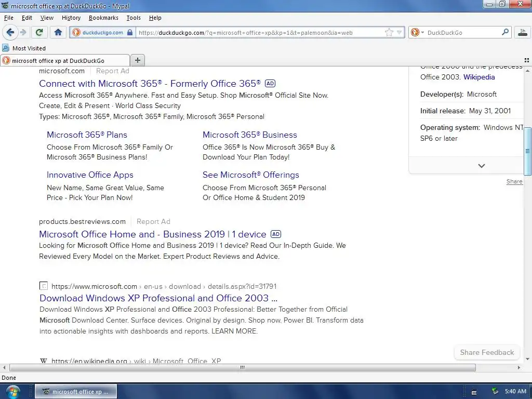Open the Windows Start orb
This screenshot has width=532, height=399.
(12, 392)
